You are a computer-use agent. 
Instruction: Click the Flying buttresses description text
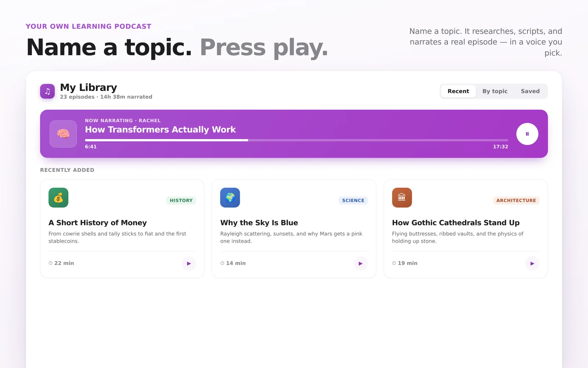[x=458, y=237]
